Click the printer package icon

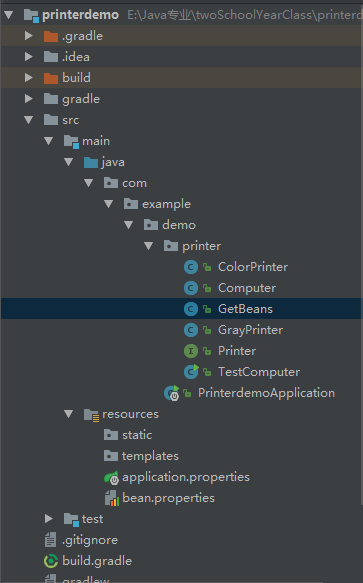171,246
